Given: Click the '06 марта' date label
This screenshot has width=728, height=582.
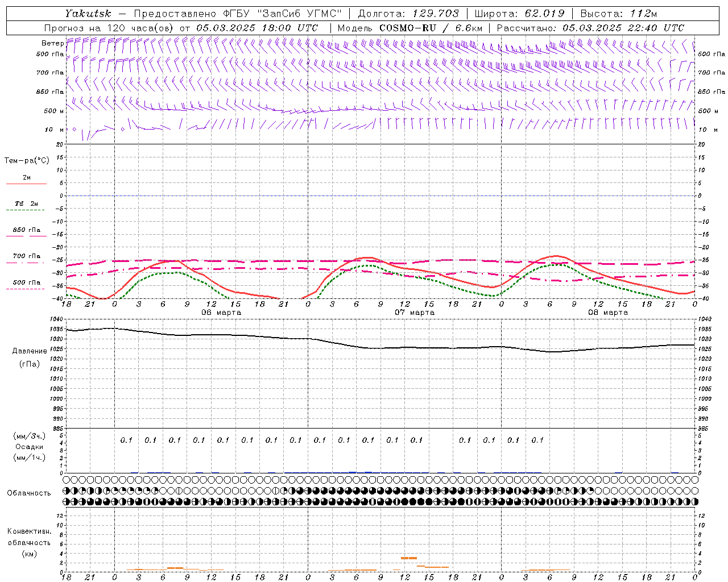Looking at the screenshot, I should click(x=221, y=313).
